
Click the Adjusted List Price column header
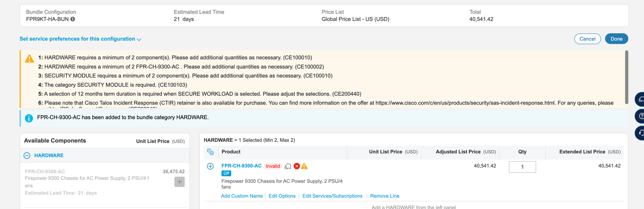(x=466, y=152)
